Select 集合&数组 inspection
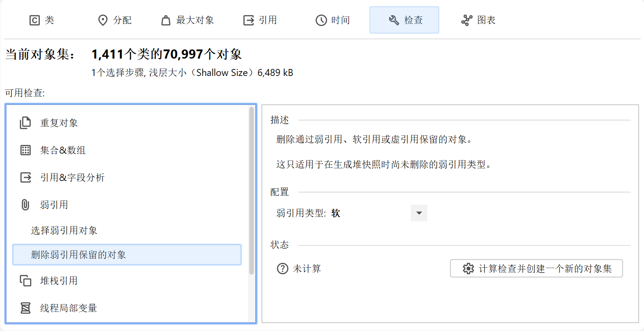Image resolution: width=644 pixels, height=331 pixels. (x=127, y=150)
